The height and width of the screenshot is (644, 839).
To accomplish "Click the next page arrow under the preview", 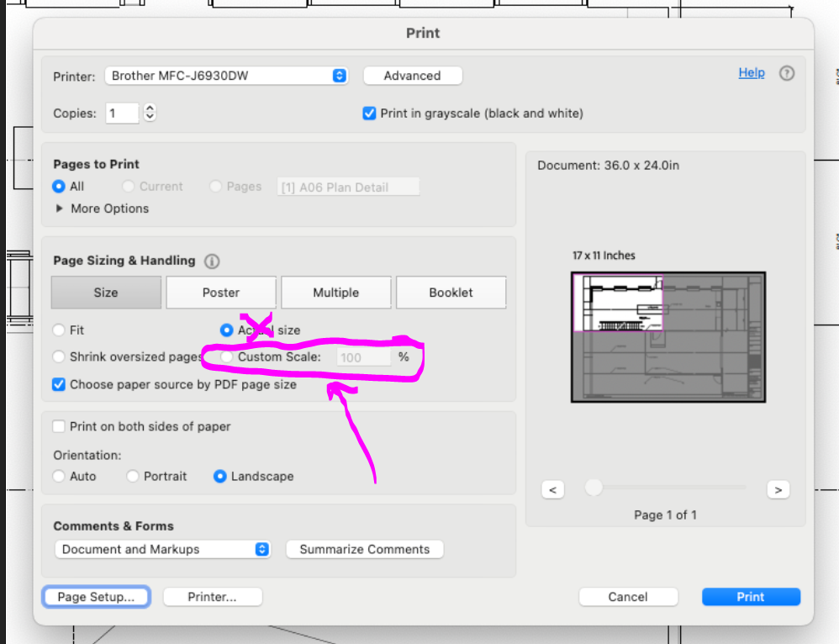I will point(778,489).
